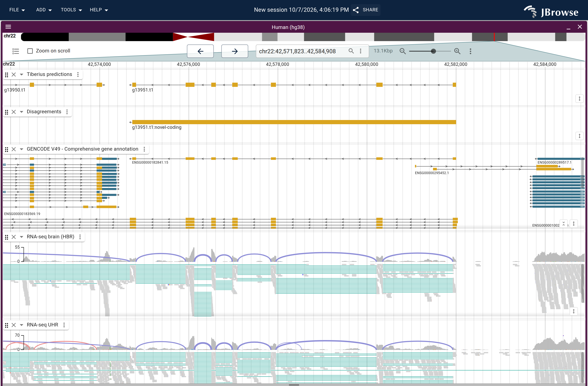Open Disagreements track three-dot menu
This screenshot has height=386, width=588.
pyautogui.click(x=67, y=112)
